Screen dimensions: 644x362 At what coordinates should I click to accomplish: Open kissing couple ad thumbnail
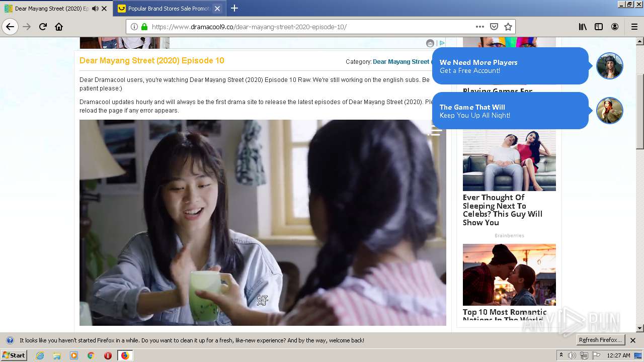coord(509,275)
